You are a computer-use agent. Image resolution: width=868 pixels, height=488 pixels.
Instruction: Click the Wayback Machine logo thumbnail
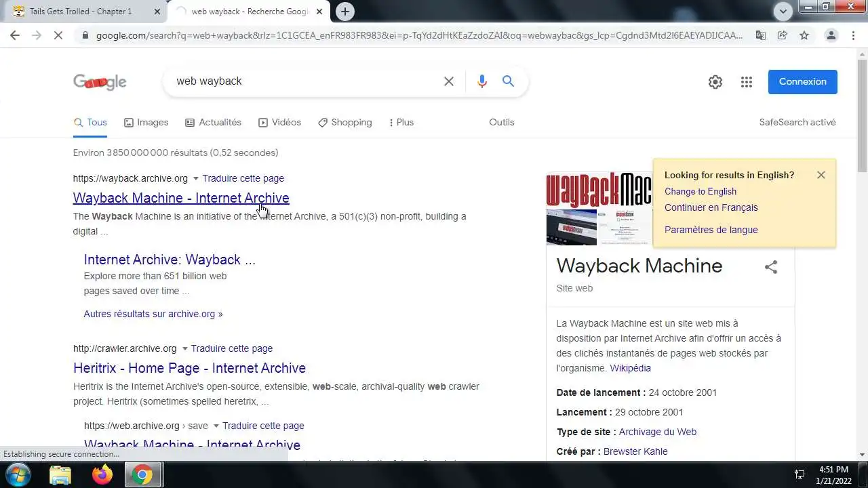pos(599,190)
